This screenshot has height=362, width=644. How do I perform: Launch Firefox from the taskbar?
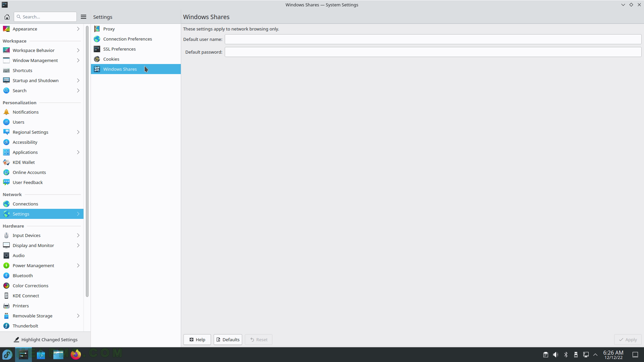(x=76, y=354)
